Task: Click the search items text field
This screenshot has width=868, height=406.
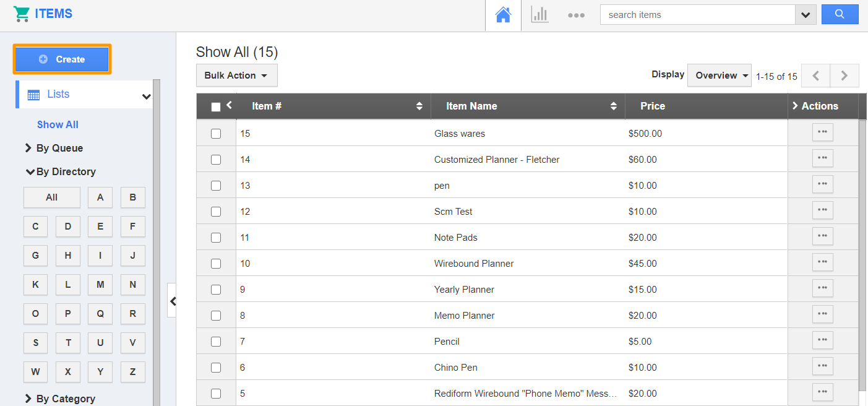Action: 697,15
